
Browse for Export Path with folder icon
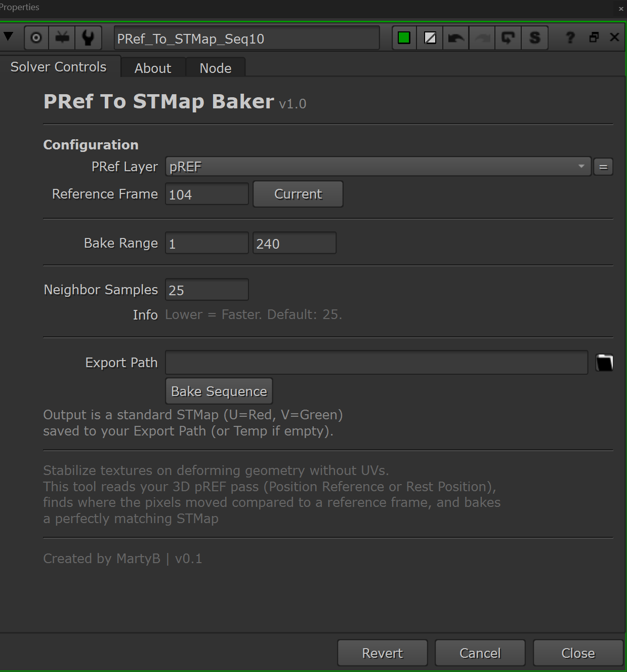coord(604,363)
